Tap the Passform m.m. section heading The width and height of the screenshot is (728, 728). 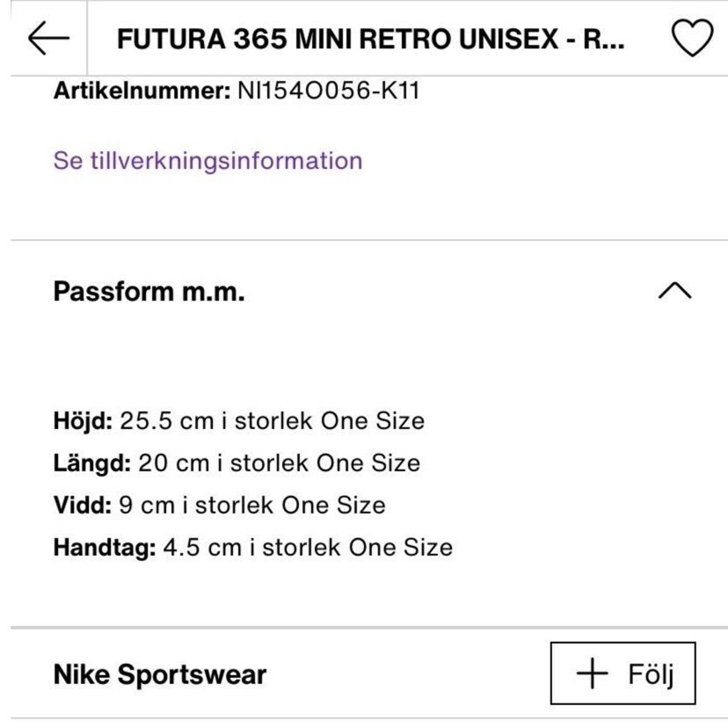point(149,292)
